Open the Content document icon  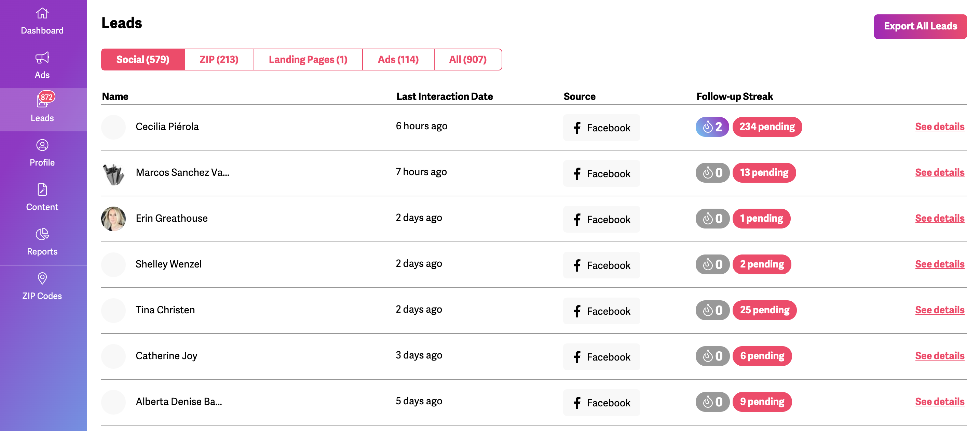[42, 190]
